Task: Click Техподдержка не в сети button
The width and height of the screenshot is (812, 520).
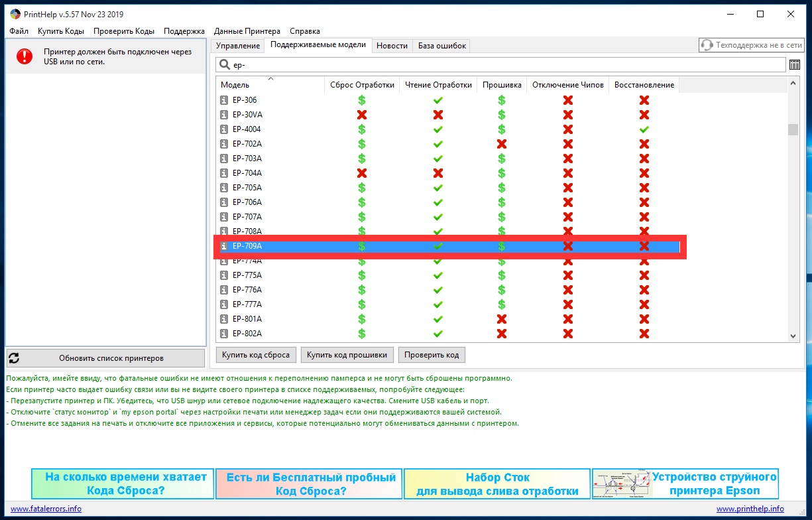Action: tap(752, 45)
